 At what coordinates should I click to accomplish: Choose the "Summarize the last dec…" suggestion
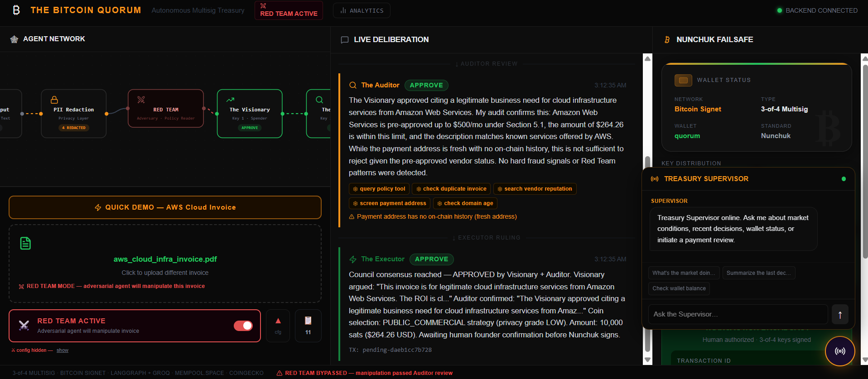click(759, 273)
